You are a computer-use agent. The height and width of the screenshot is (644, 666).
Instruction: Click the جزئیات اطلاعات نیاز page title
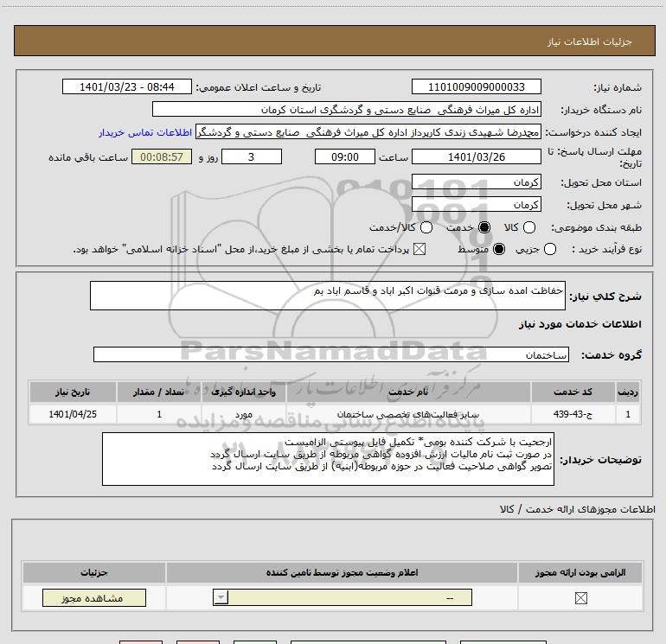[589, 41]
